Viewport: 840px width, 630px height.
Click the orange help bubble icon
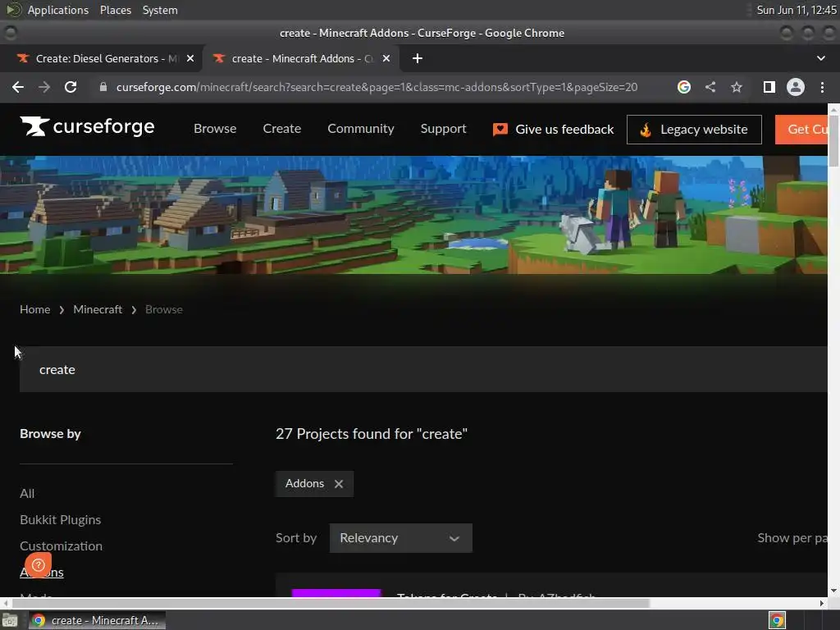pyautogui.click(x=38, y=564)
